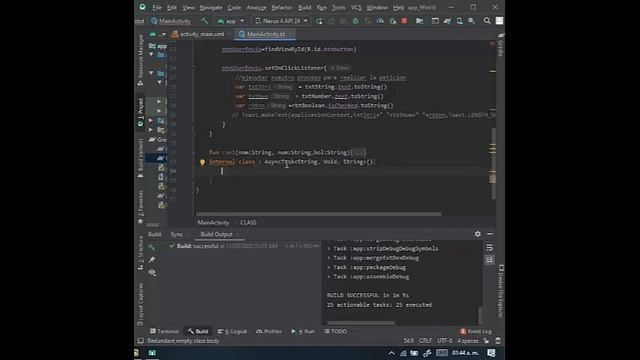Click the editor horizontal scrollbar

pyautogui.click(x=318, y=213)
